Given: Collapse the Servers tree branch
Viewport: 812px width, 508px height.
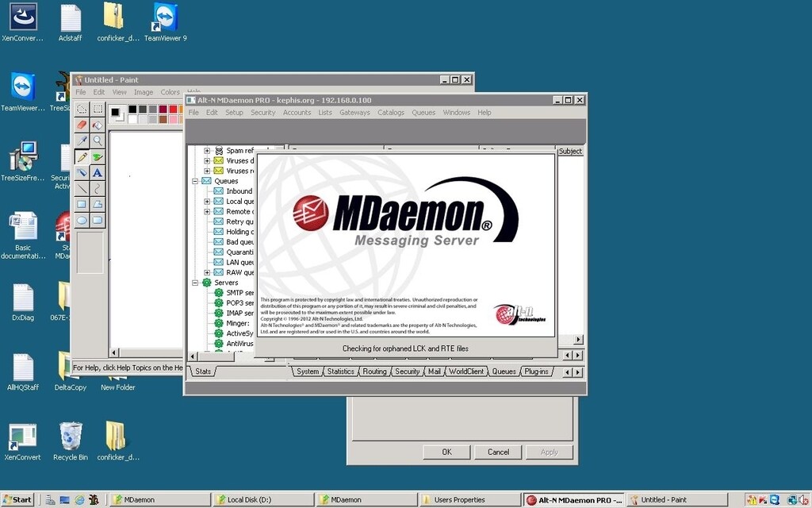Looking at the screenshot, I should pos(194,283).
